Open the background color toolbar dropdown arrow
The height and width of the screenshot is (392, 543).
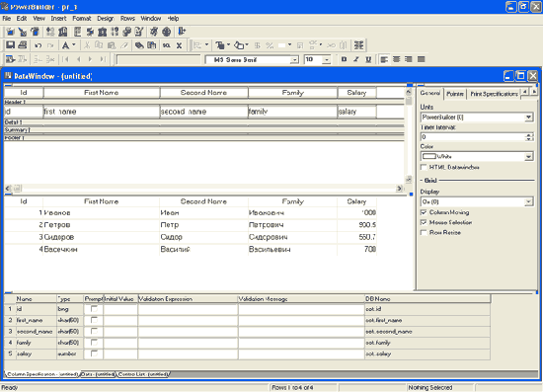(x=289, y=45)
